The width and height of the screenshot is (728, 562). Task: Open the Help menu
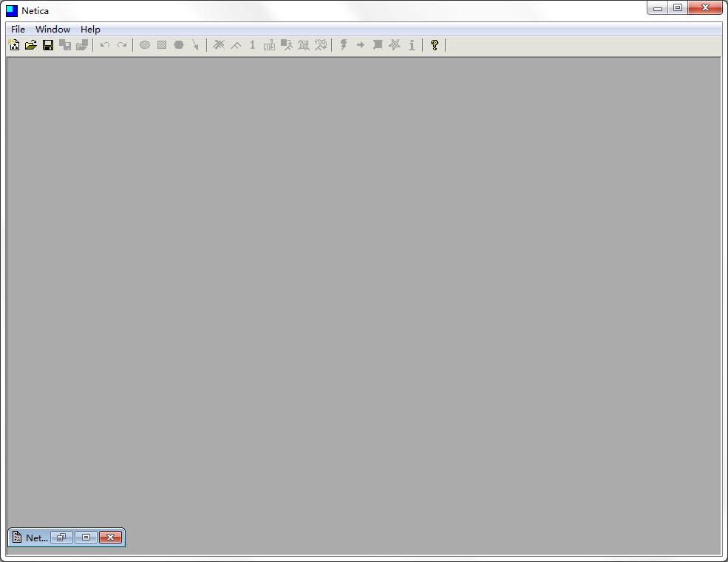coord(90,30)
